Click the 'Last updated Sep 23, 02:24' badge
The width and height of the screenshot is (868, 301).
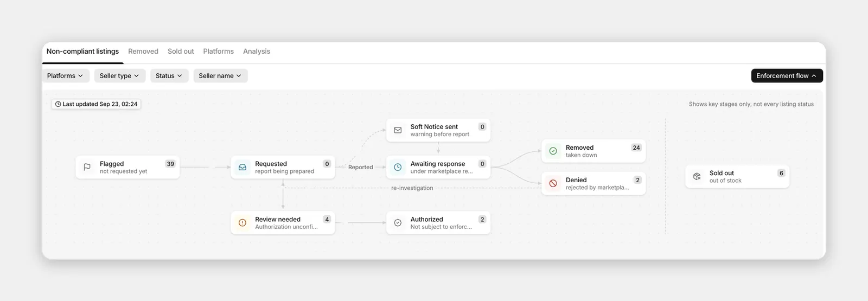click(x=96, y=104)
